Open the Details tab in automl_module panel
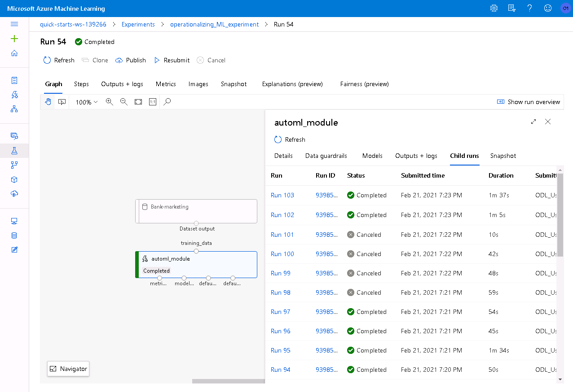 point(283,156)
